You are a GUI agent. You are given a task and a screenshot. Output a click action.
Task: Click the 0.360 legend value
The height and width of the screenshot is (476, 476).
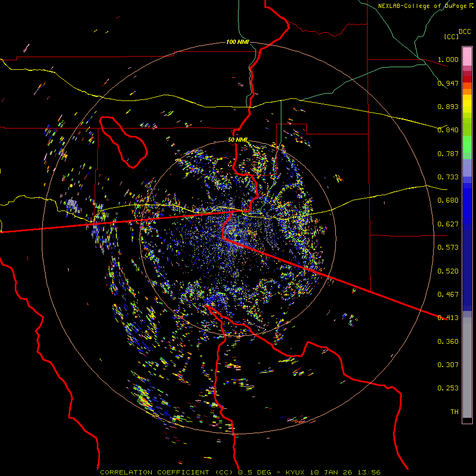(448, 342)
